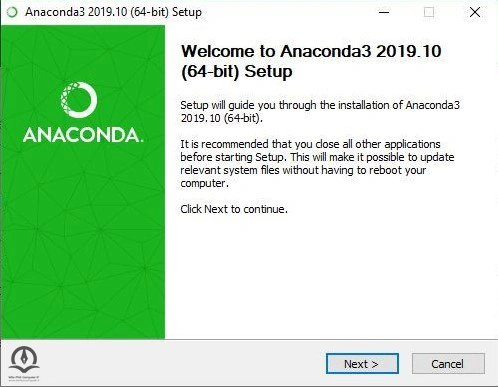The image size is (498, 387).
Task: Minimize the Anaconda3 Setup window
Action: (x=384, y=12)
